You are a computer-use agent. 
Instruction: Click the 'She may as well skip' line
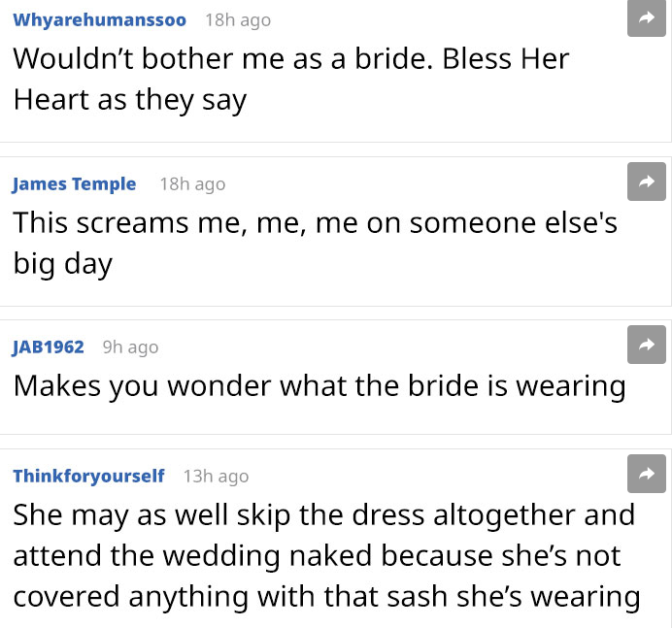coord(323,514)
